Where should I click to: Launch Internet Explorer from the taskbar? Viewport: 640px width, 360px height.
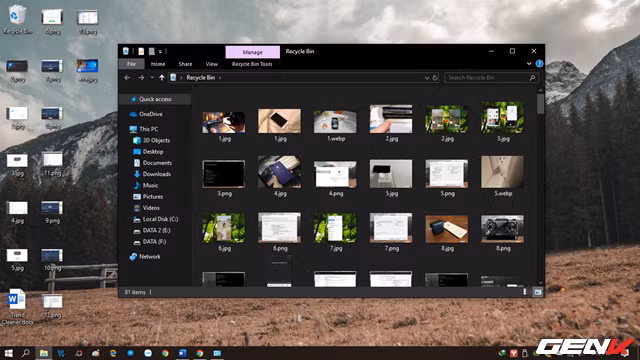[113, 353]
